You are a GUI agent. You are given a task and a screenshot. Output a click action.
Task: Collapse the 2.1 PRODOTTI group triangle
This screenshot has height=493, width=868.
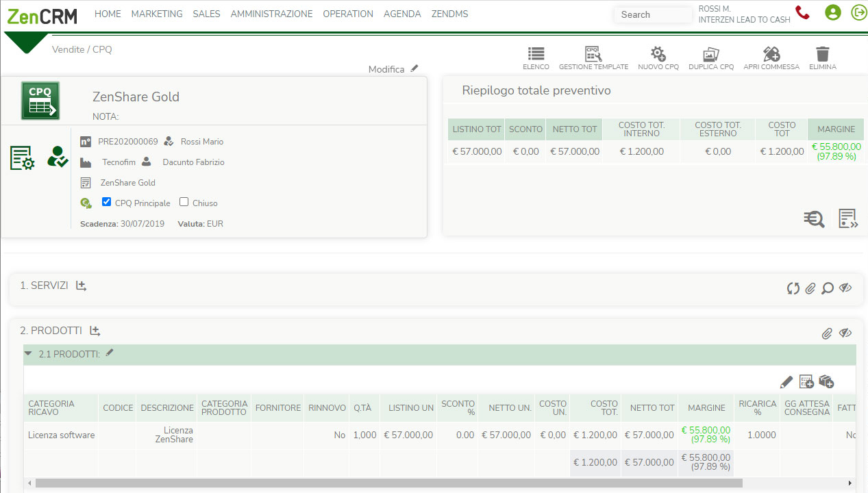tap(28, 354)
